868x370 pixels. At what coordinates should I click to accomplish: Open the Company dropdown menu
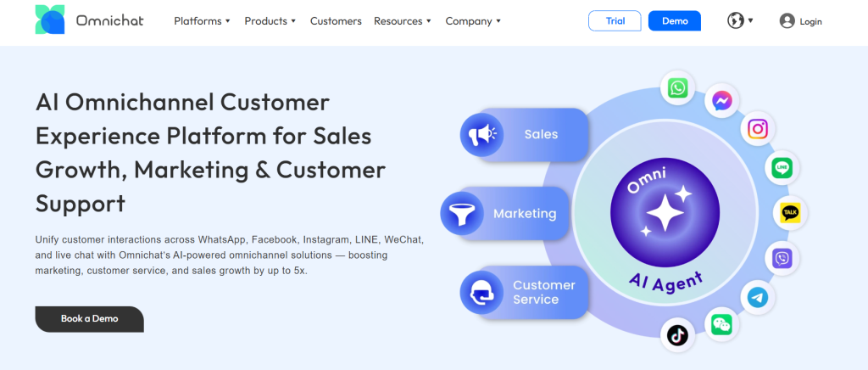(x=473, y=21)
